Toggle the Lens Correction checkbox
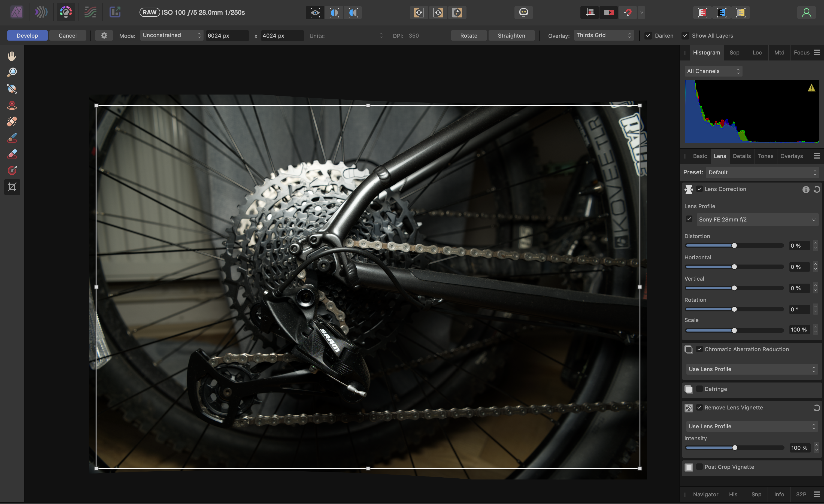This screenshot has width=824, height=504. (699, 189)
